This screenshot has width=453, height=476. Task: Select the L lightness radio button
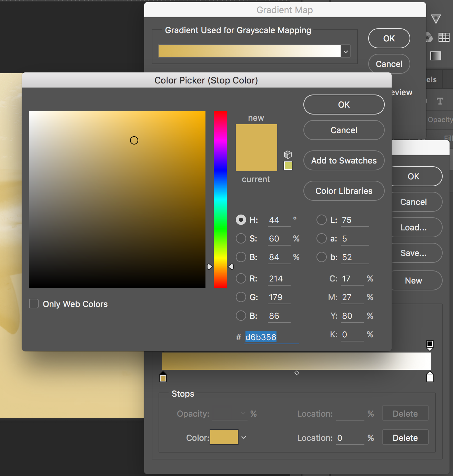click(x=322, y=220)
